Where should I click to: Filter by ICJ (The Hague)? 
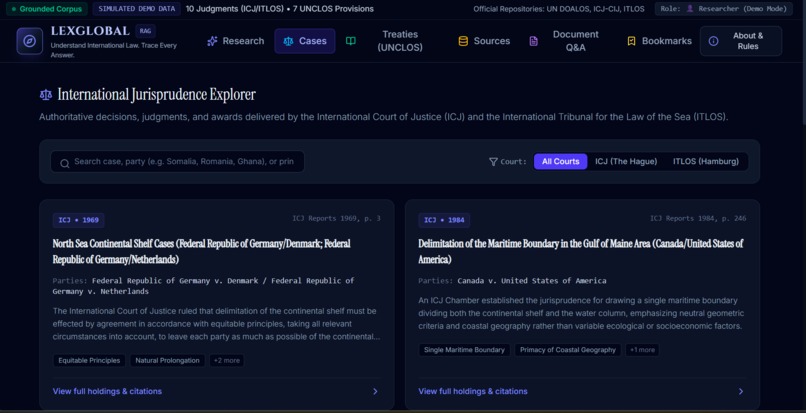click(626, 161)
